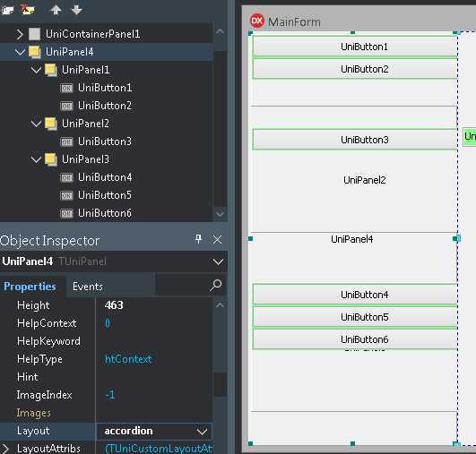This screenshot has width=476, height=454.
Task: Click the property search magnifier icon
Action: point(216,286)
